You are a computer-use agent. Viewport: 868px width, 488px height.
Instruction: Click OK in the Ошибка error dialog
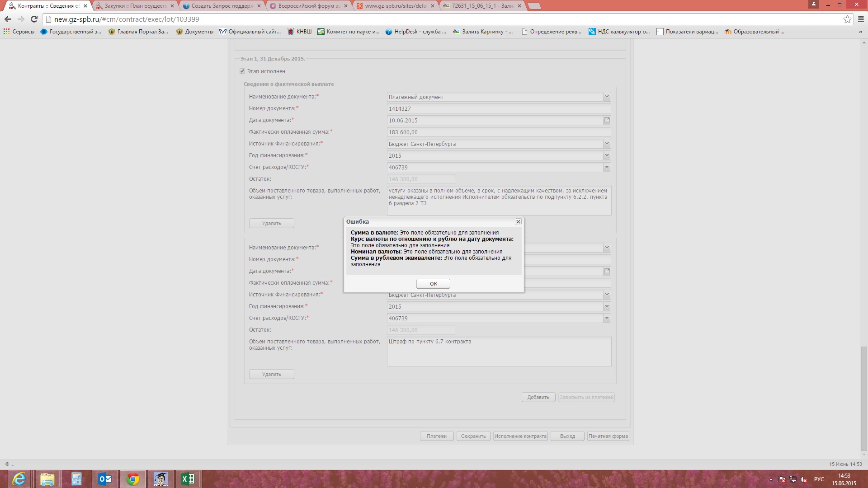coord(433,284)
